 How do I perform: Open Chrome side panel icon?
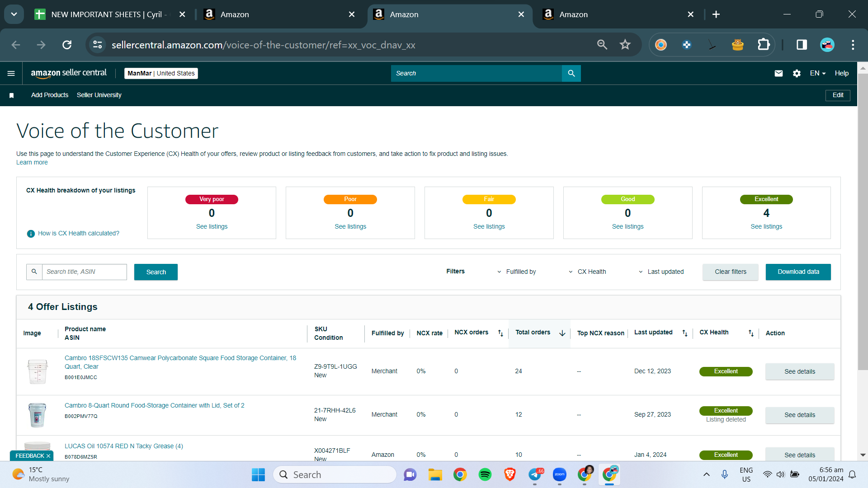tap(802, 45)
